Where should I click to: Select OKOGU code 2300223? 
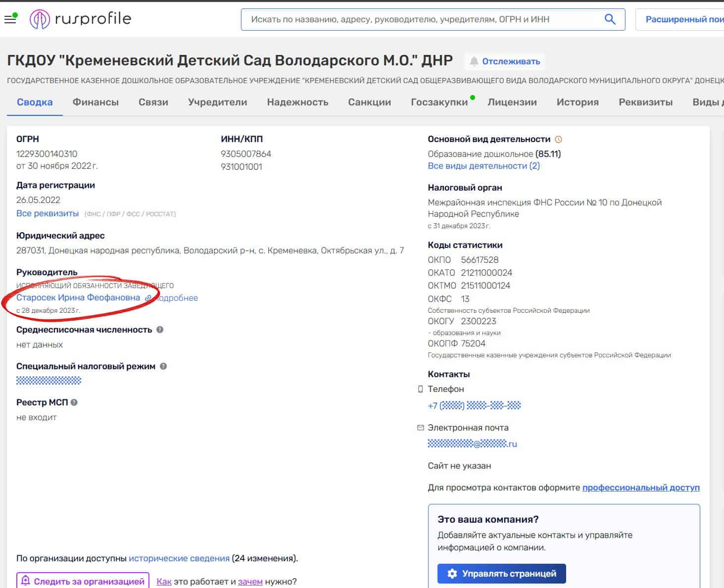pyautogui.click(x=479, y=321)
